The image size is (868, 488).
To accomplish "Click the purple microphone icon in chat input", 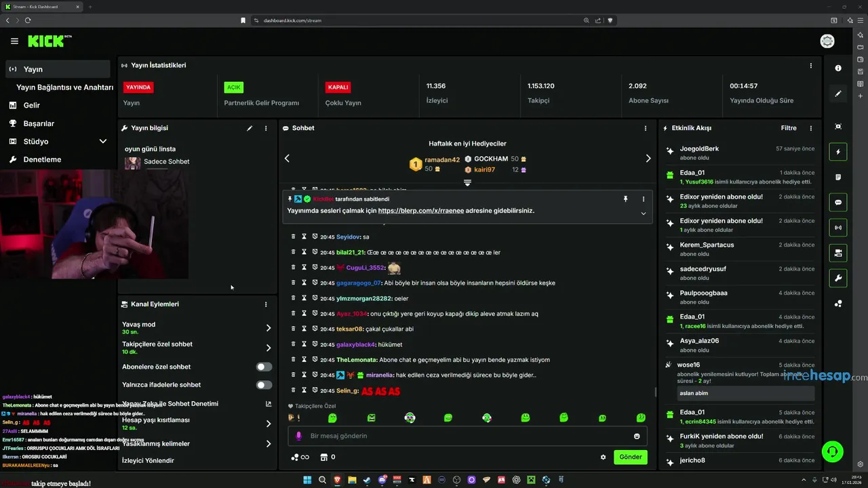I will 299,436.
